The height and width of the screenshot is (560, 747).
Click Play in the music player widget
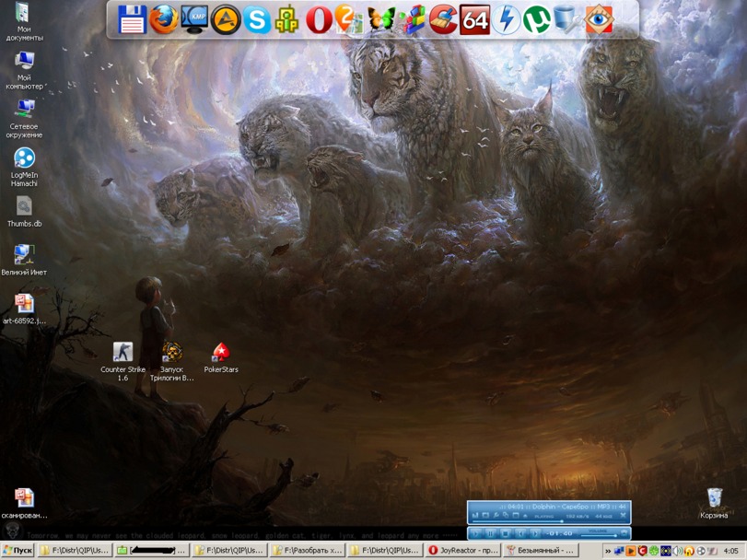[475, 533]
